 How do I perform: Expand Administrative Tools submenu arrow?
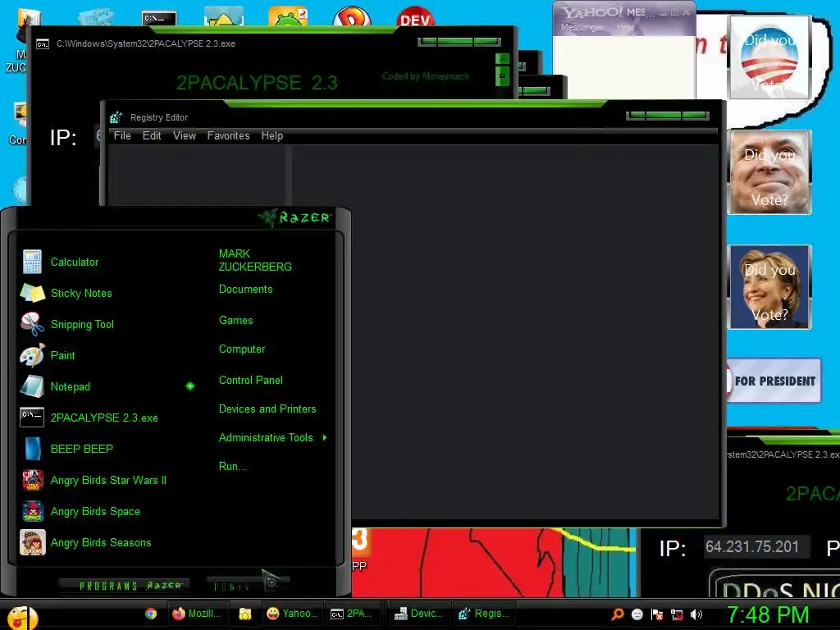pos(325,438)
